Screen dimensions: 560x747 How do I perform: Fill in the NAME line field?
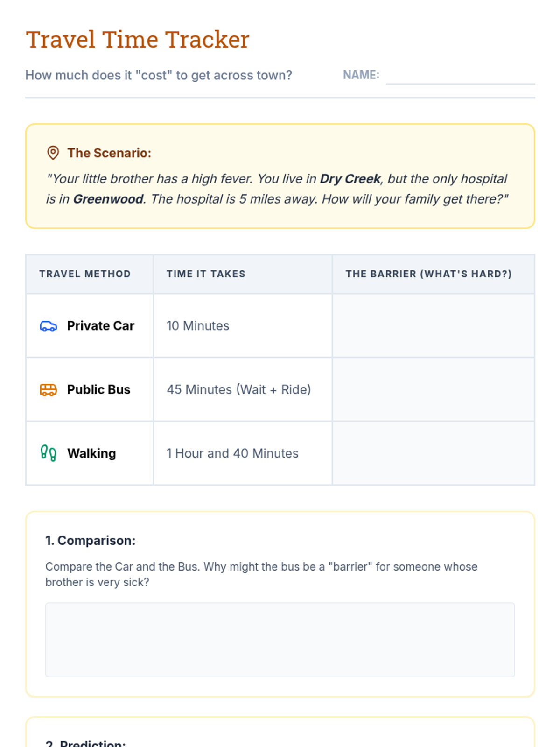460,76
